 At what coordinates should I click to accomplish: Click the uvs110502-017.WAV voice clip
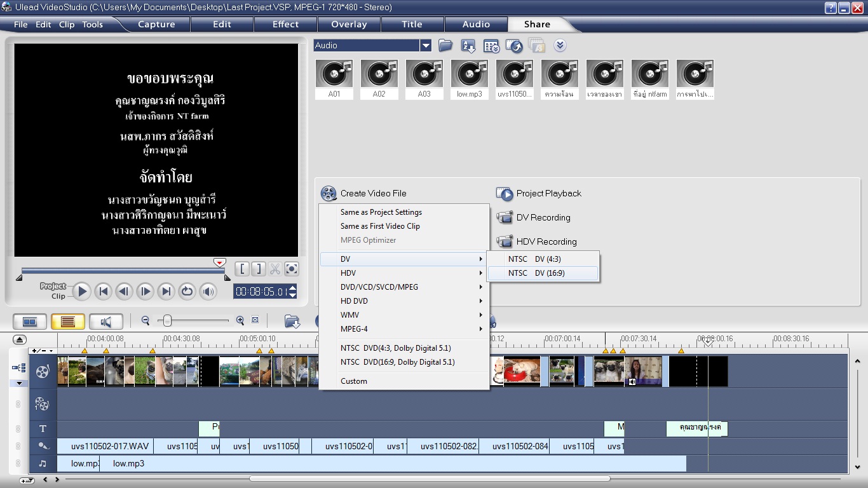(105, 446)
